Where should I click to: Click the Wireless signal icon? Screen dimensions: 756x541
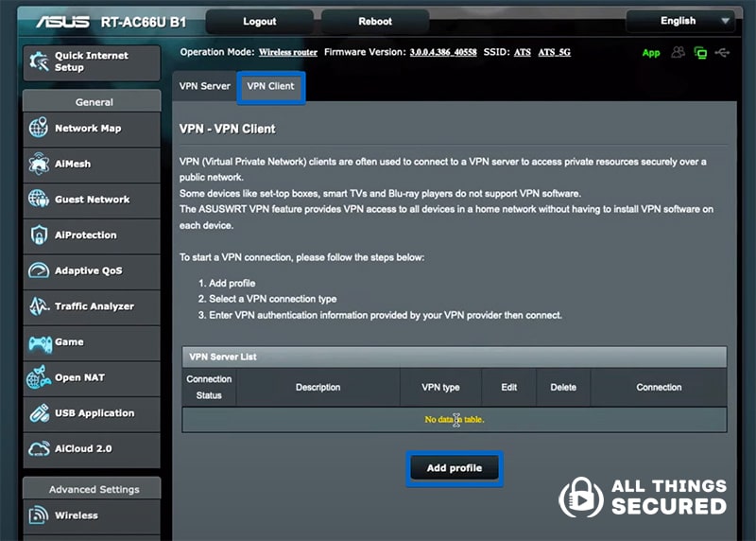point(39,515)
